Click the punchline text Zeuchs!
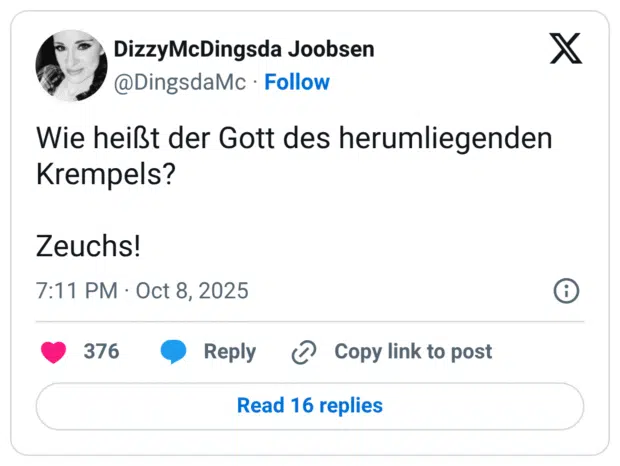The image size is (620, 466). pyautogui.click(x=88, y=245)
